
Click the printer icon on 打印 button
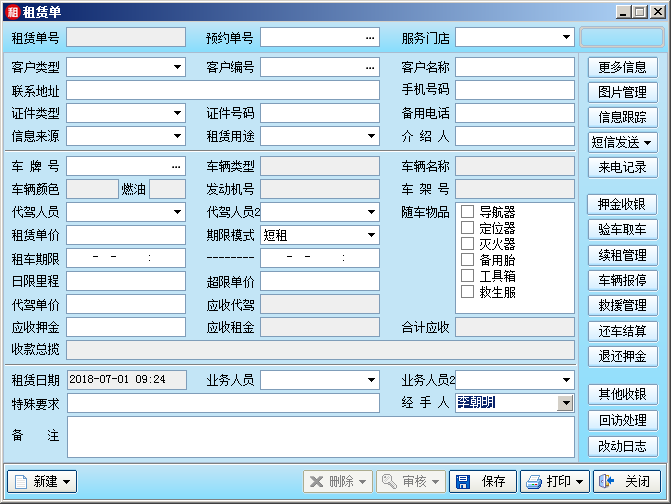coord(534,482)
